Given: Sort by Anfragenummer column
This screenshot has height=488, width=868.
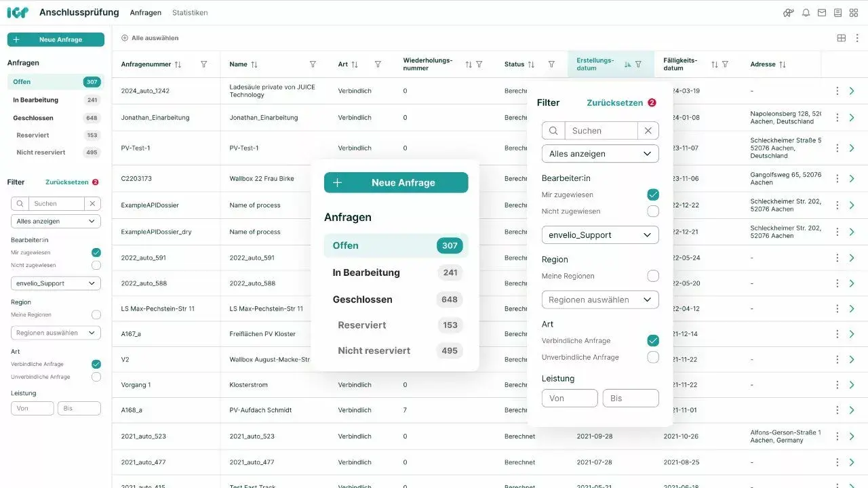Looking at the screenshot, I should pyautogui.click(x=178, y=64).
